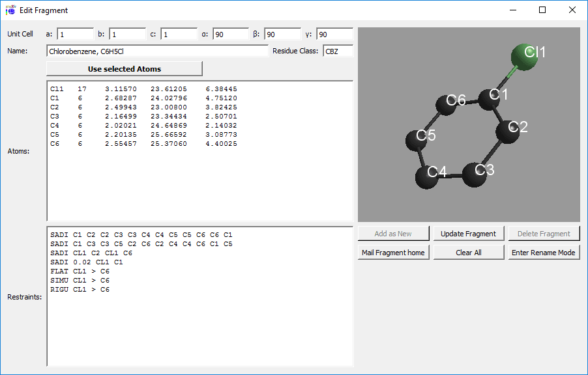This screenshot has height=375, width=588.
Task: Select the C6 atom in the model
Action: click(447, 104)
